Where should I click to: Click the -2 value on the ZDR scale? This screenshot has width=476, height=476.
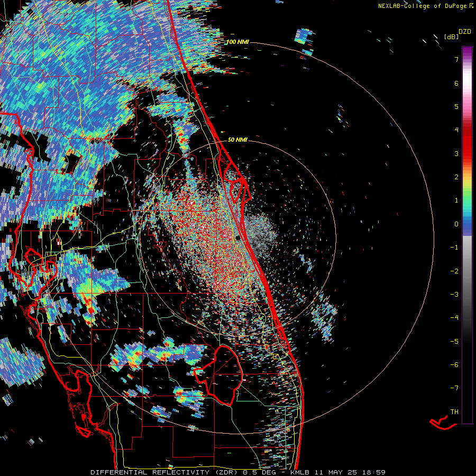click(x=454, y=271)
